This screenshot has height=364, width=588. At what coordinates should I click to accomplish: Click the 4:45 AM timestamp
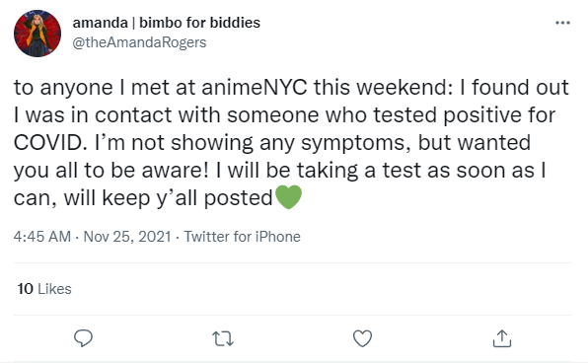42,237
